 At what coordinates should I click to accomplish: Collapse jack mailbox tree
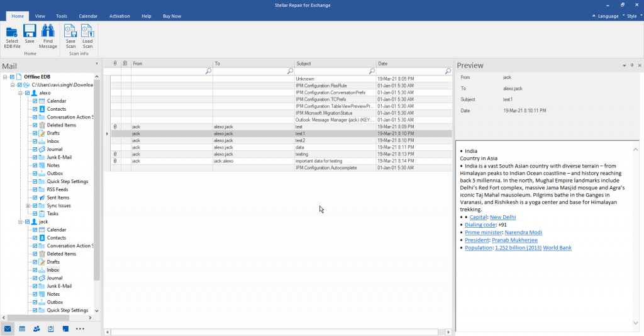click(x=20, y=221)
